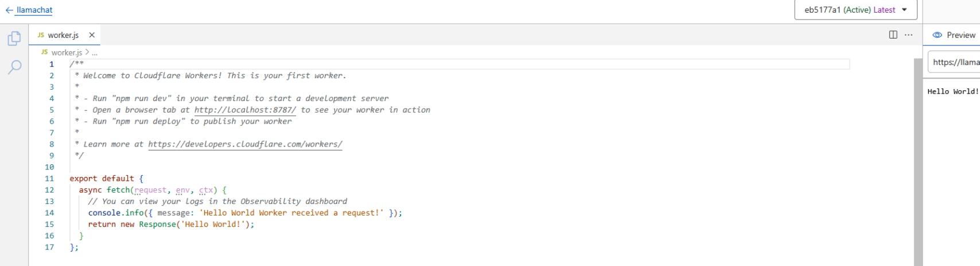The width and height of the screenshot is (980, 266).
Task: Close the worker.js tab
Action: [x=92, y=35]
